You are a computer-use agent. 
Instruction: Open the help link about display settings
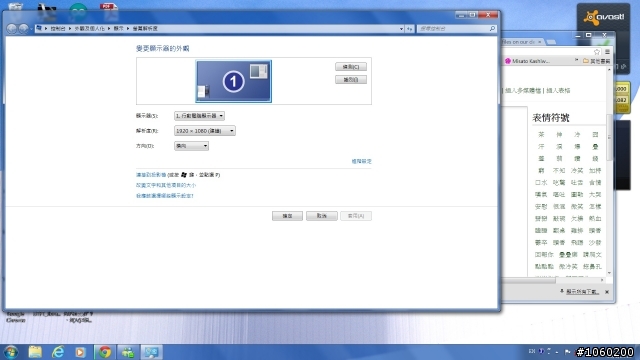(x=164, y=196)
